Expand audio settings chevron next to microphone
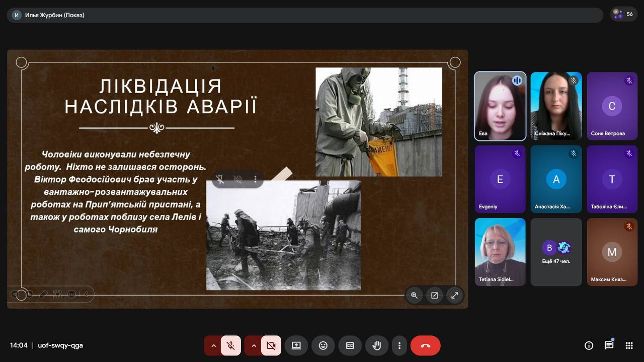Screen dimensions: 644x362 (213, 345)
